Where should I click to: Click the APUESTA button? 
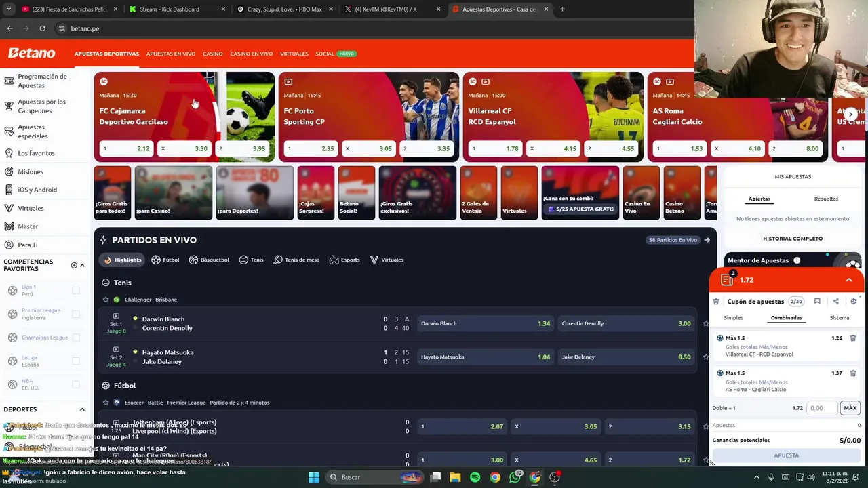[x=786, y=455]
